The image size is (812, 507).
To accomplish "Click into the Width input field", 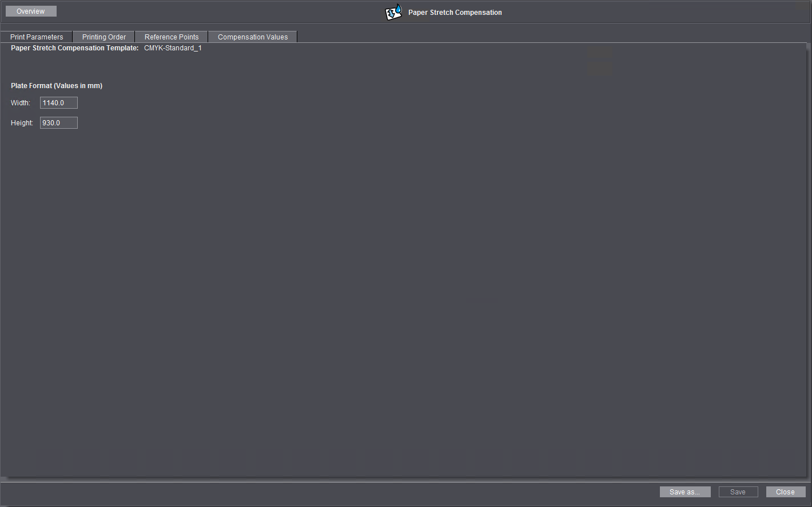I will (59, 103).
